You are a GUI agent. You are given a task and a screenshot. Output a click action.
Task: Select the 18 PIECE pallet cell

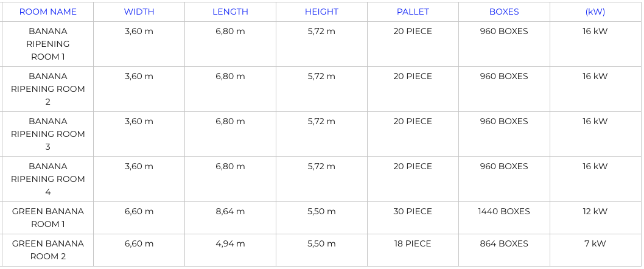[413, 244]
